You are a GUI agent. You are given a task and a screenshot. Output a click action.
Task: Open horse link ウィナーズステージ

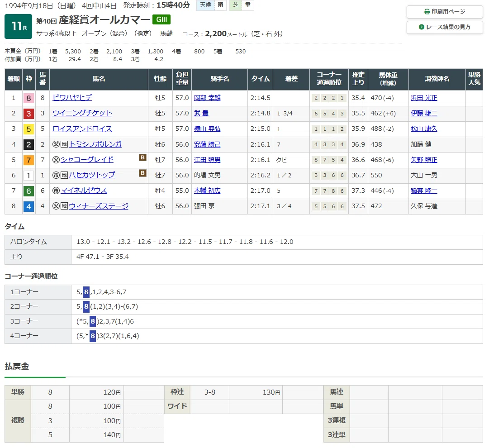98,206
